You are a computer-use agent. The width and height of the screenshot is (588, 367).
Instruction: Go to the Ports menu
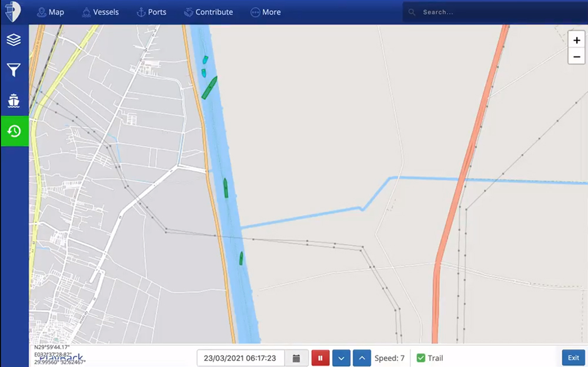[151, 12]
